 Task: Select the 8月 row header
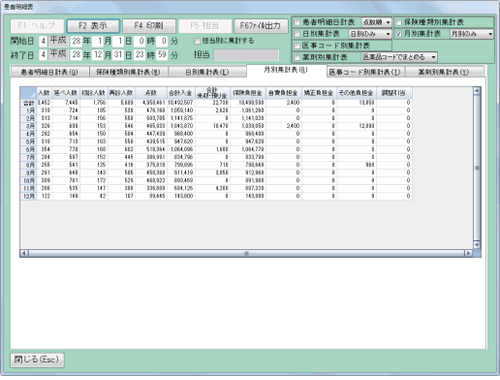coord(28,165)
